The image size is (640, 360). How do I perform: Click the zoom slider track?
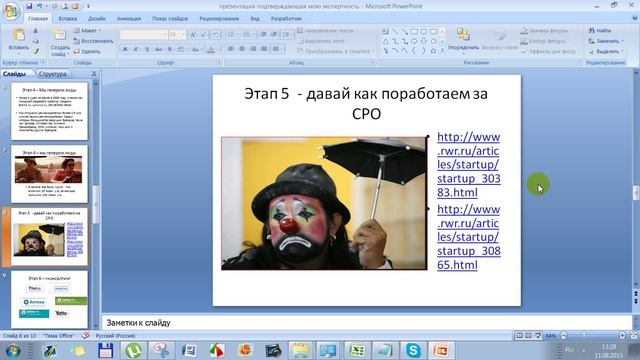593,335
